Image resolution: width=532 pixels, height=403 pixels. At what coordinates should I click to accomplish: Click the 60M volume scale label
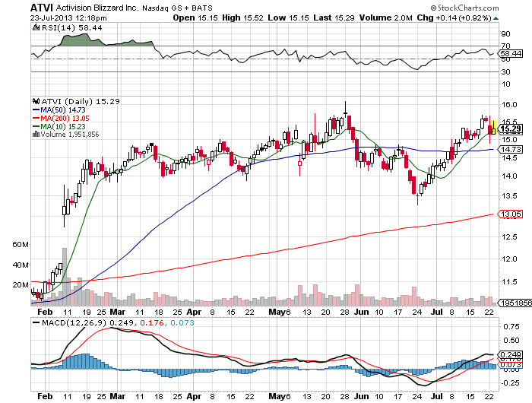21,244
